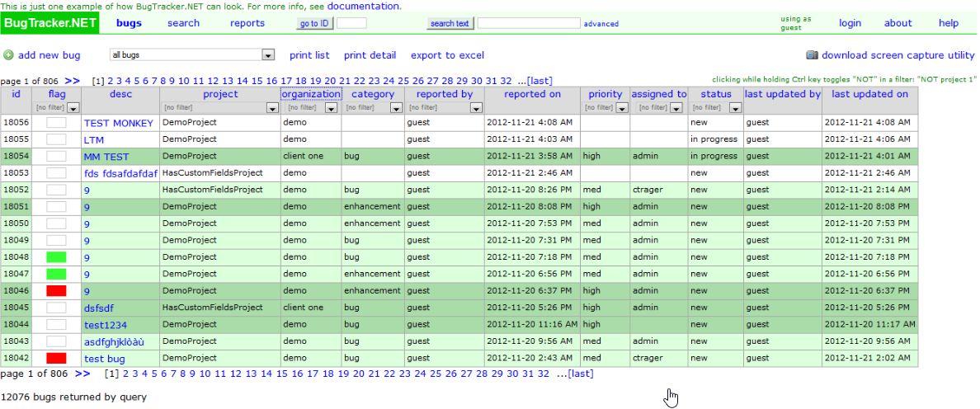
Task: Click bottom pagination [last] link
Action: point(581,374)
